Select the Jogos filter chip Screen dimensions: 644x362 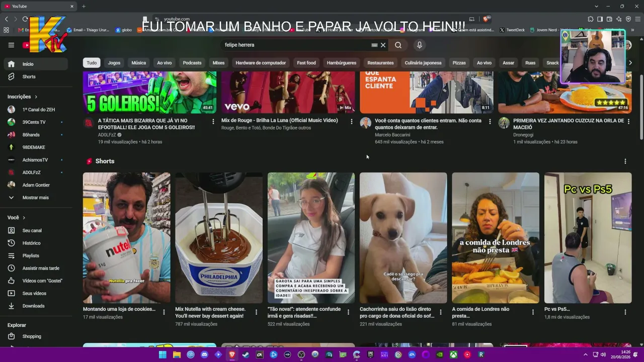[114, 63]
